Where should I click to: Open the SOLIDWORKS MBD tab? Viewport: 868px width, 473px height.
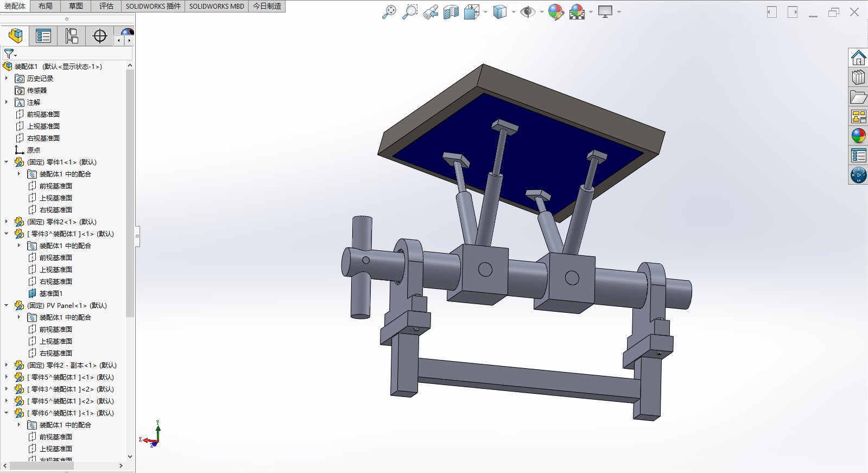pos(217,6)
